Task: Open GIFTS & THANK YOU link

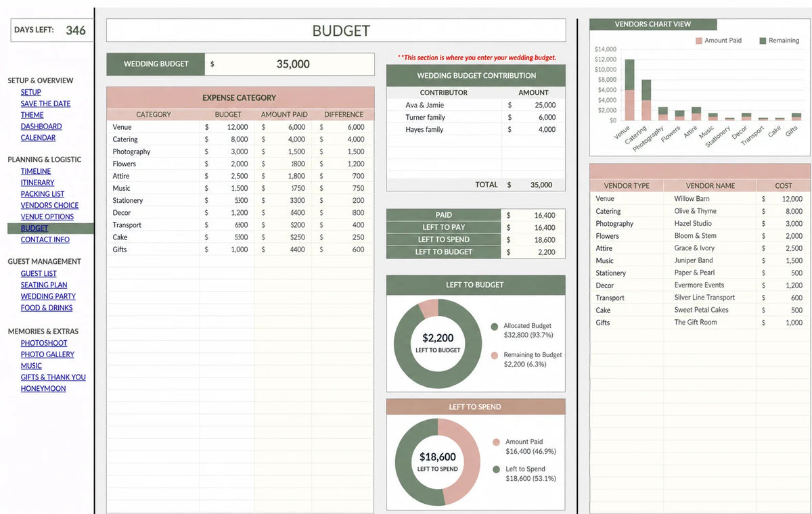Action: click(x=53, y=377)
